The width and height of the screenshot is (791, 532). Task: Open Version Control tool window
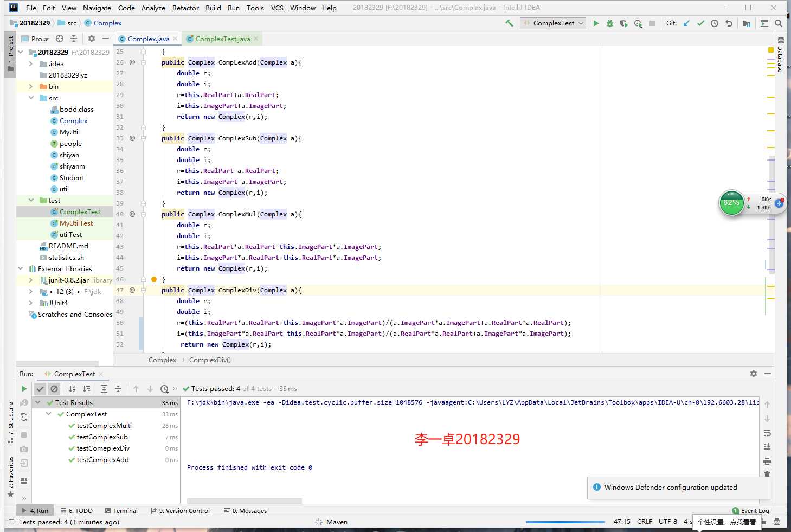coord(180,511)
